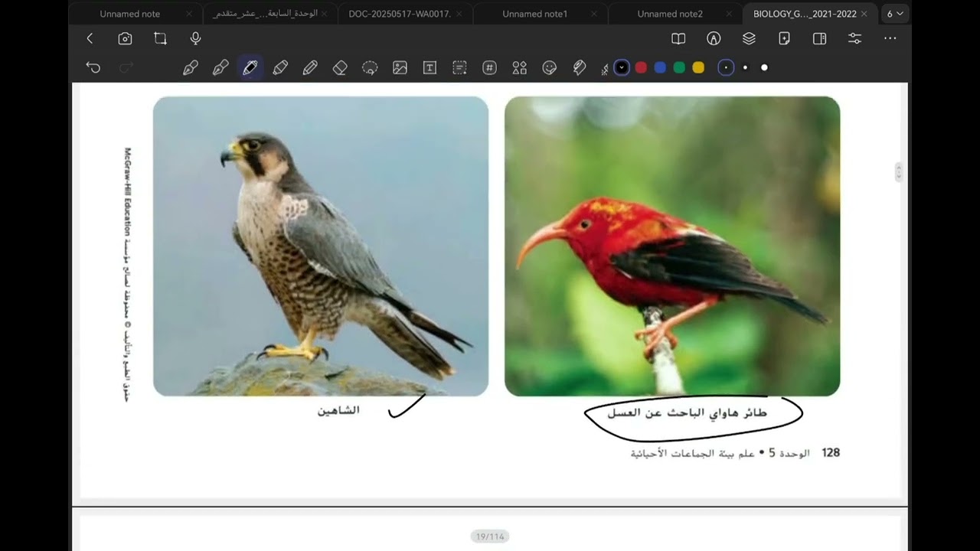Close the Unnamed note2 tab
The height and width of the screenshot is (551, 980).
tap(729, 14)
